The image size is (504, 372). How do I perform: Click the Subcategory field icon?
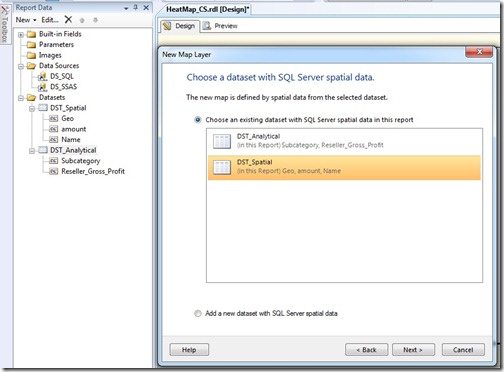[53, 161]
